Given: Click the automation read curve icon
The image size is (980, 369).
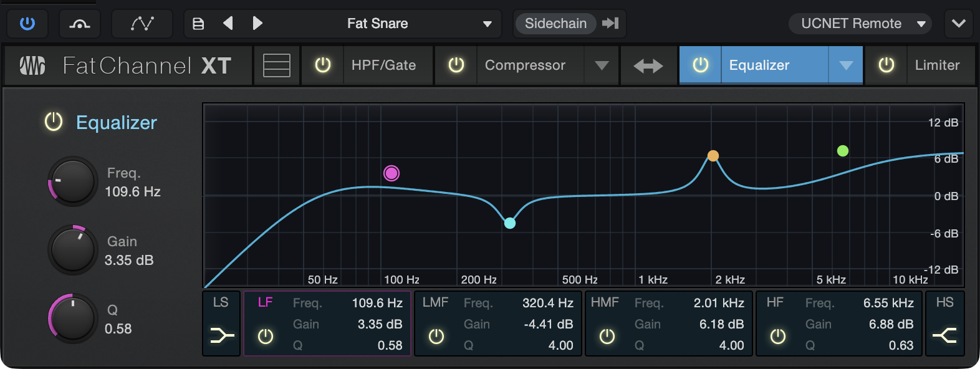Looking at the screenshot, I should tap(79, 24).
